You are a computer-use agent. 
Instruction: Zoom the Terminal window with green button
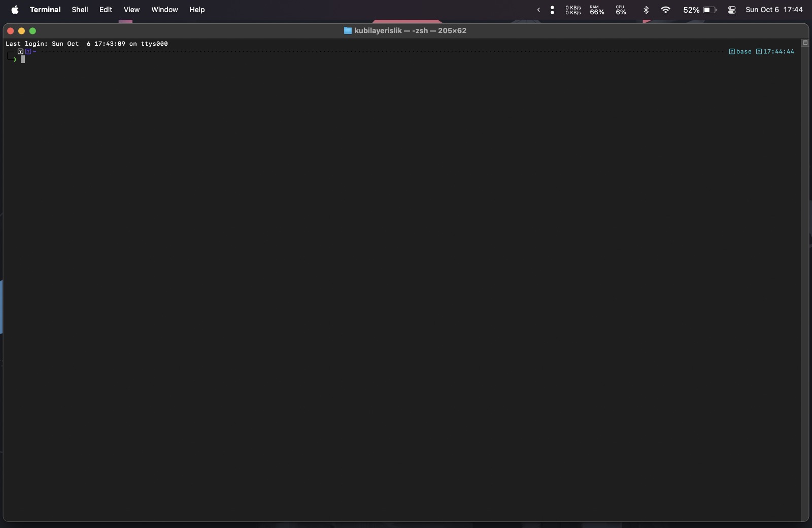[x=32, y=31]
